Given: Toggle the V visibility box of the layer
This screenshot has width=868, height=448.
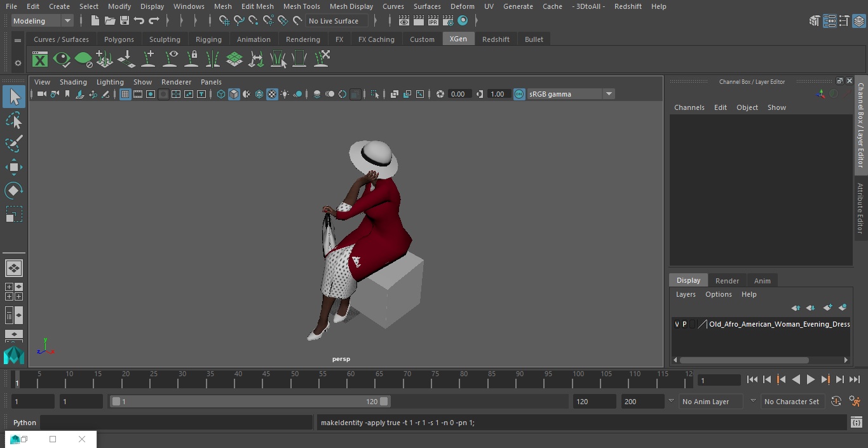Looking at the screenshot, I should point(677,324).
